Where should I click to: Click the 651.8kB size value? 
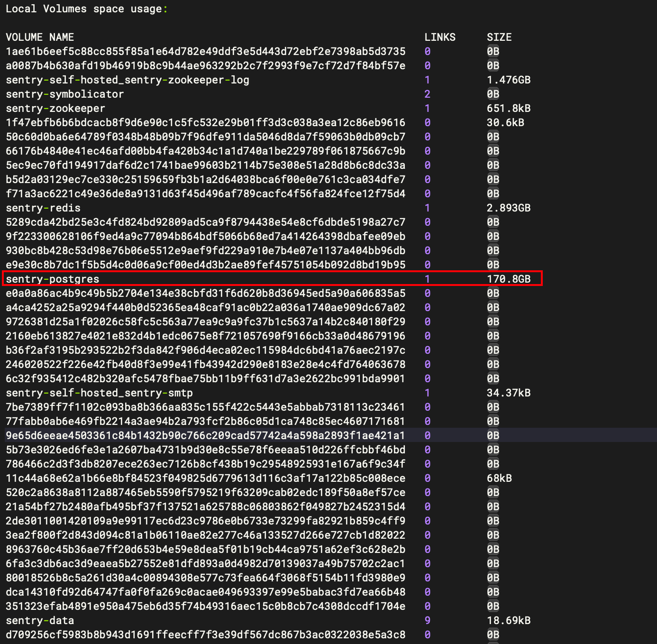coord(509,108)
